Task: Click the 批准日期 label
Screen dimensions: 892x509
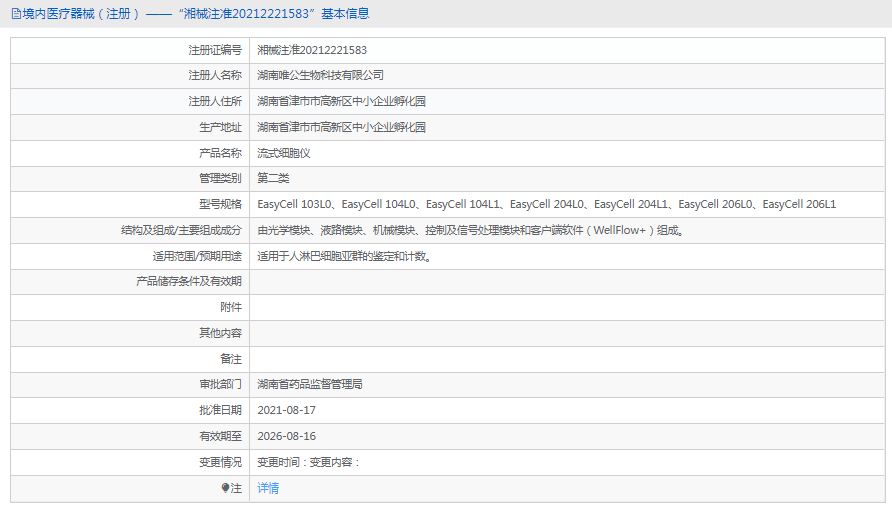Action: 220,410
